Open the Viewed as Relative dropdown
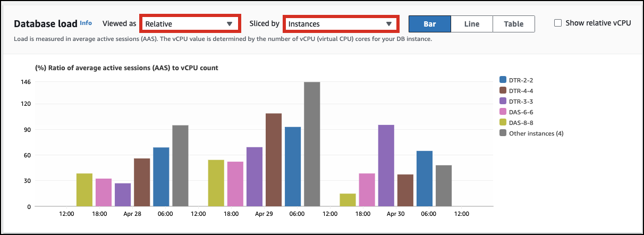 [190, 24]
